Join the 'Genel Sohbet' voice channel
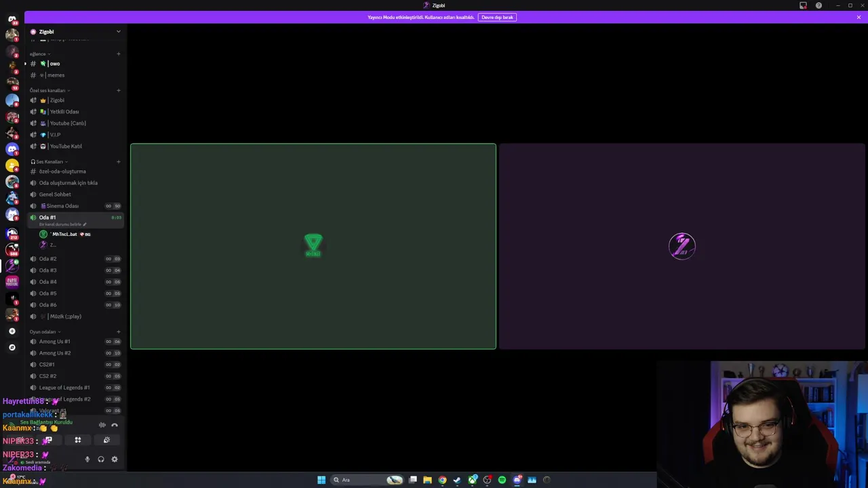The height and width of the screenshot is (488, 868). [75, 195]
